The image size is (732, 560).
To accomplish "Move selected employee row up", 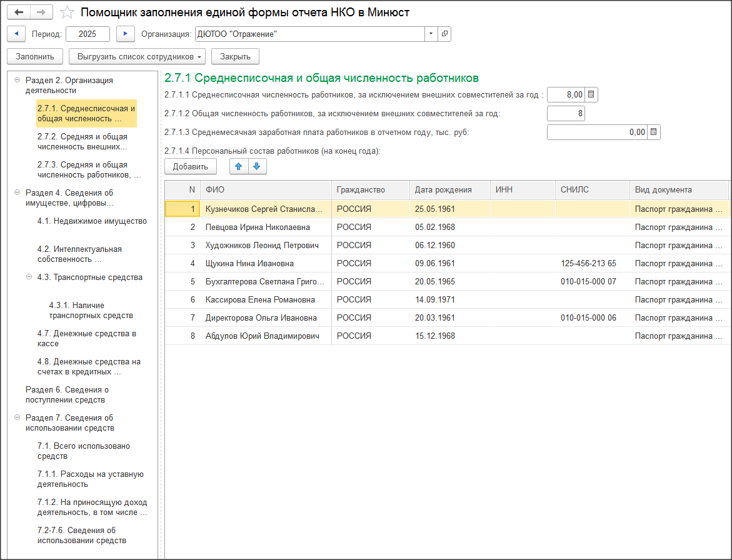I will point(239,166).
